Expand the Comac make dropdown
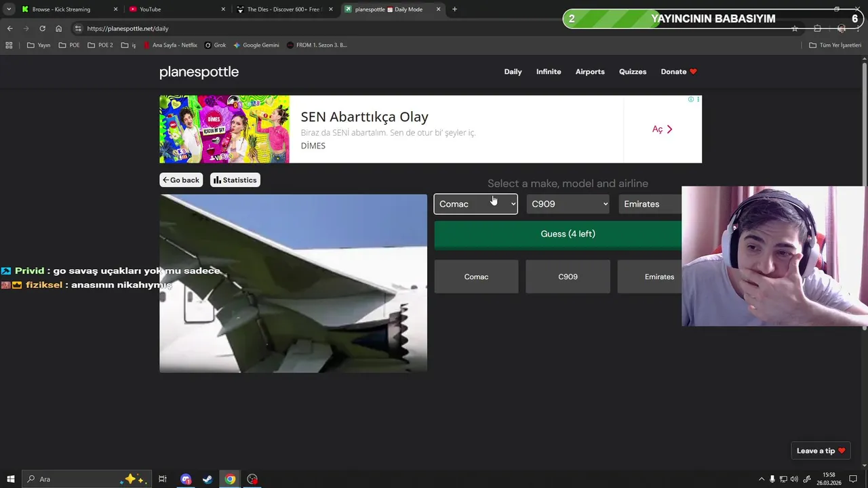This screenshot has height=488, width=868. tap(475, 204)
